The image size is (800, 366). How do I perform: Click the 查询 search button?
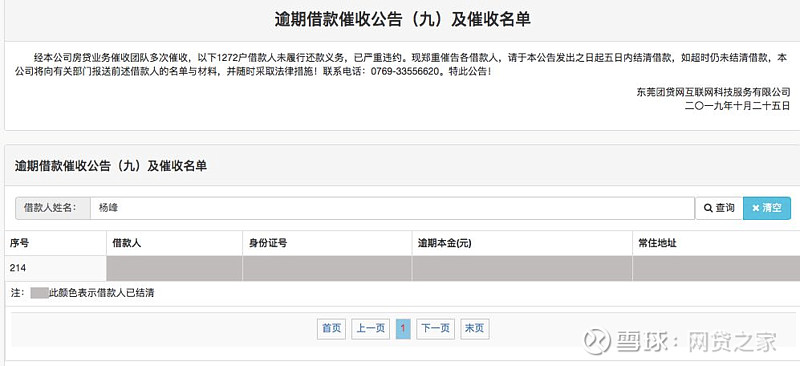[x=719, y=208]
